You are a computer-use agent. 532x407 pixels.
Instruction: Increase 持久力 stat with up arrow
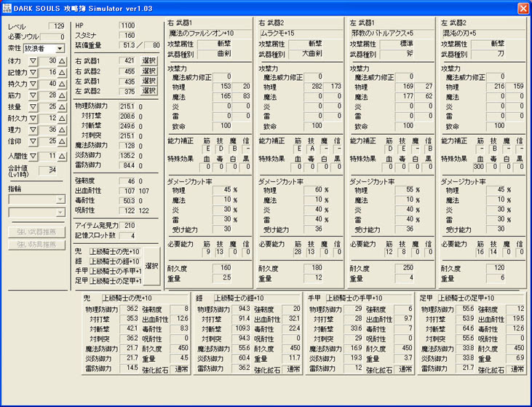click(x=62, y=84)
